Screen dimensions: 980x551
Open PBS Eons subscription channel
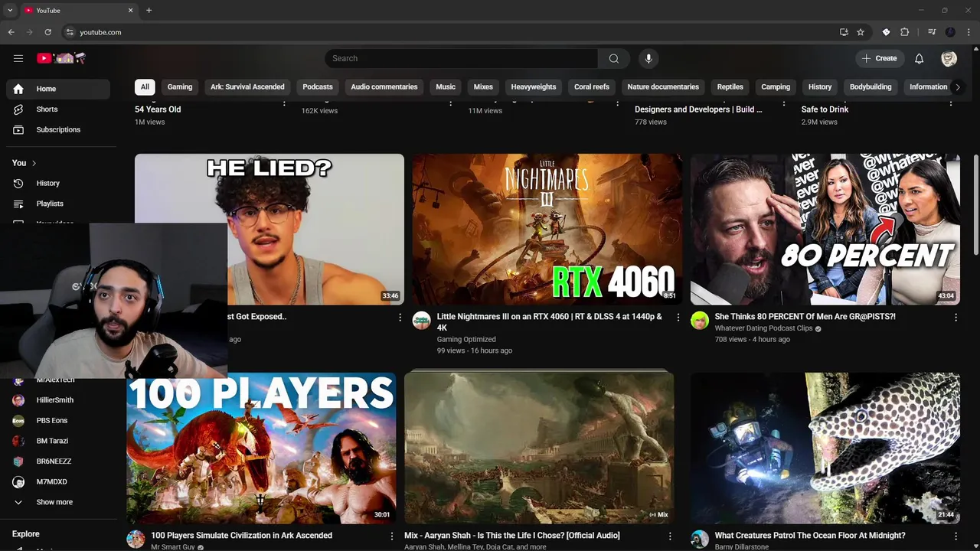[58, 421]
